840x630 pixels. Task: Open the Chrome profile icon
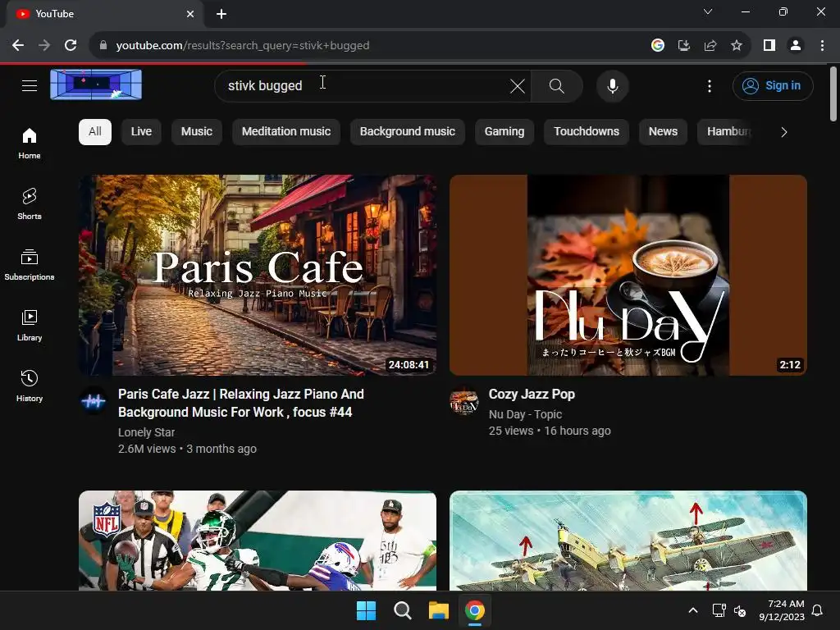coord(796,45)
